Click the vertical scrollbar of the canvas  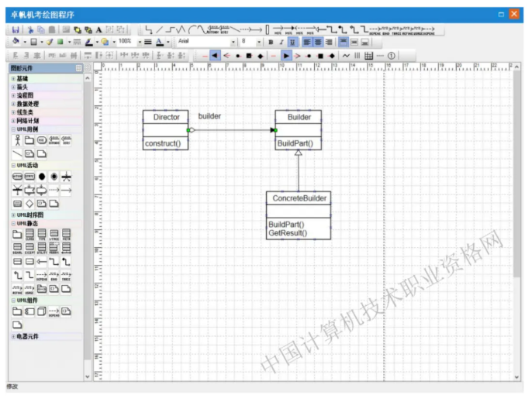coord(516,232)
